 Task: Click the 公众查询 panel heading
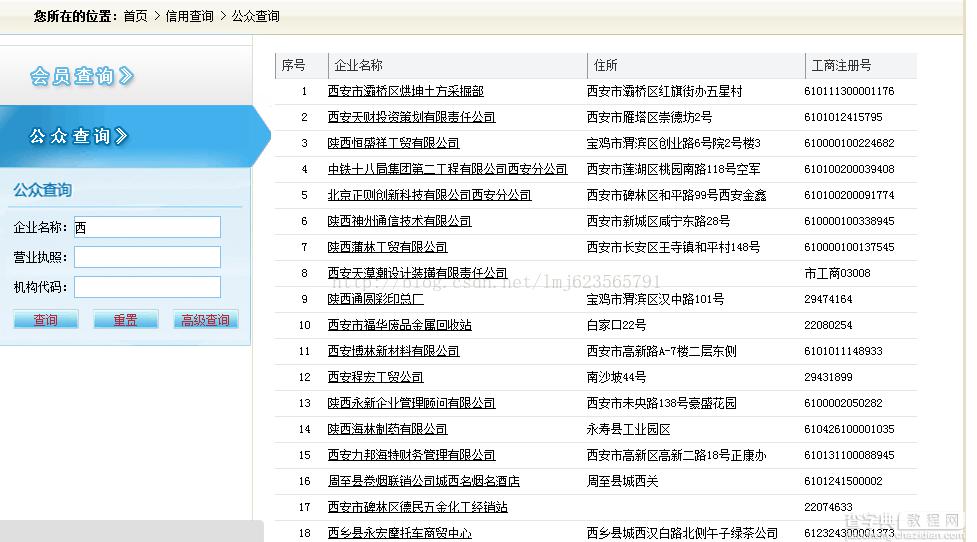42,190
